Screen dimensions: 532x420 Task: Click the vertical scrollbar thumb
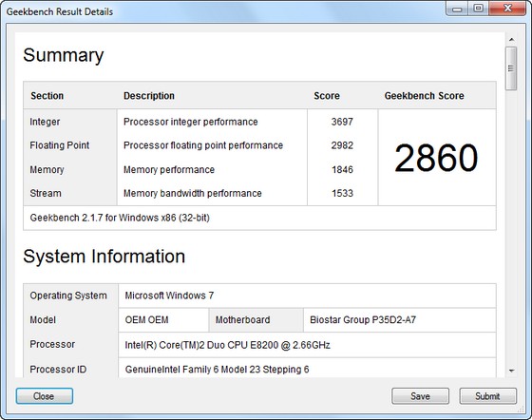[x=511, y=68]
